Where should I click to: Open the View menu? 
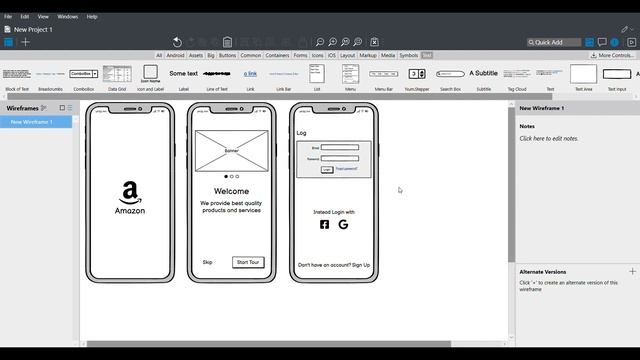pos(43,17)
